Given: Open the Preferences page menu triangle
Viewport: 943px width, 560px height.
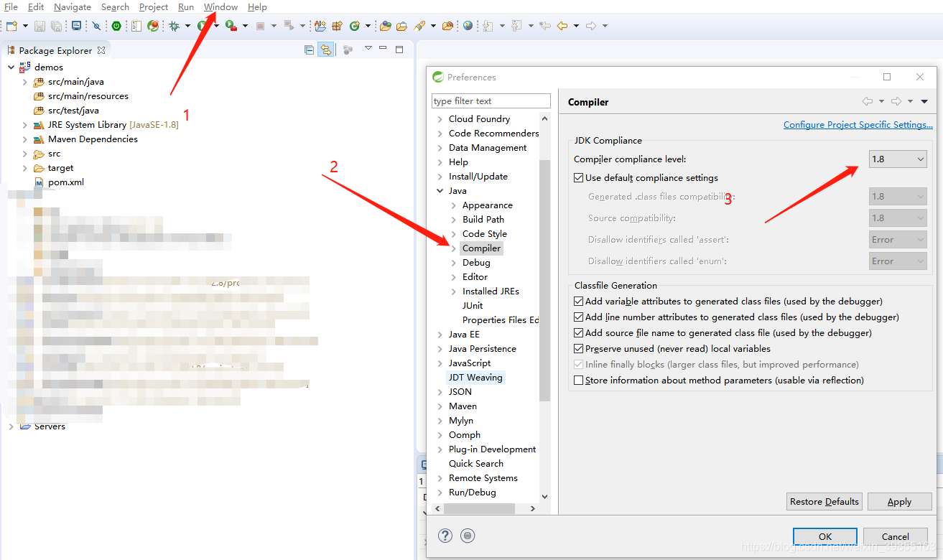Looking at the screenshot, I should 924,101.
